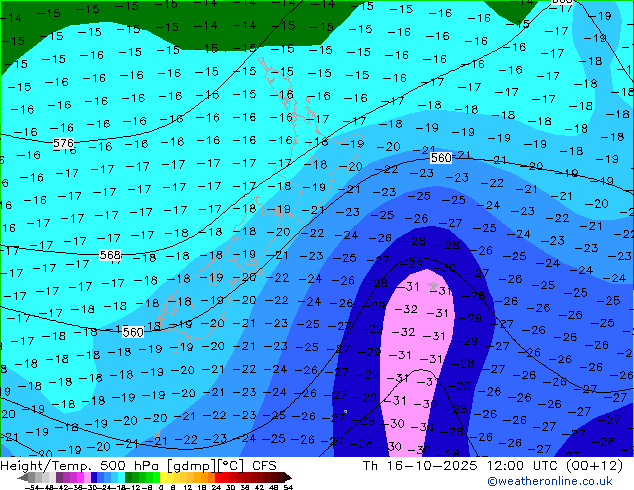
Task: Pick the dark blue legend swatch
Action: (94, 477)
